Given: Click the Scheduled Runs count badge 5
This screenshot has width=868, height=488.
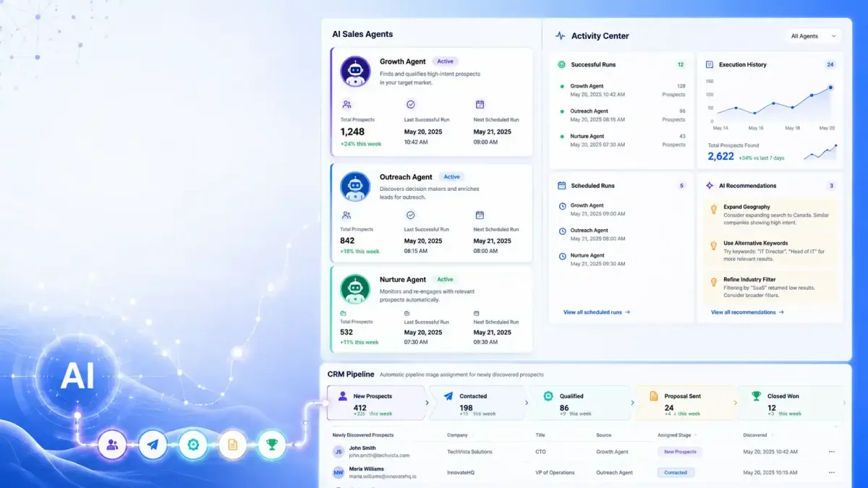Looking at the screenshot, I should point(681,186).
